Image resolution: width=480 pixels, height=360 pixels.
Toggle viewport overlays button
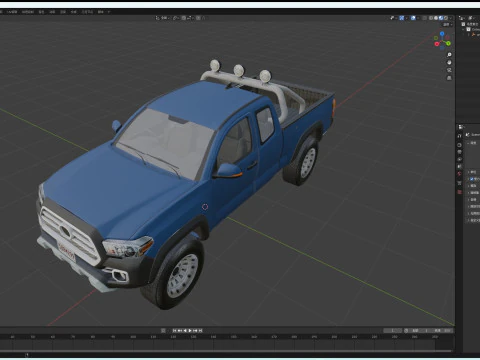tap(413, 18)
